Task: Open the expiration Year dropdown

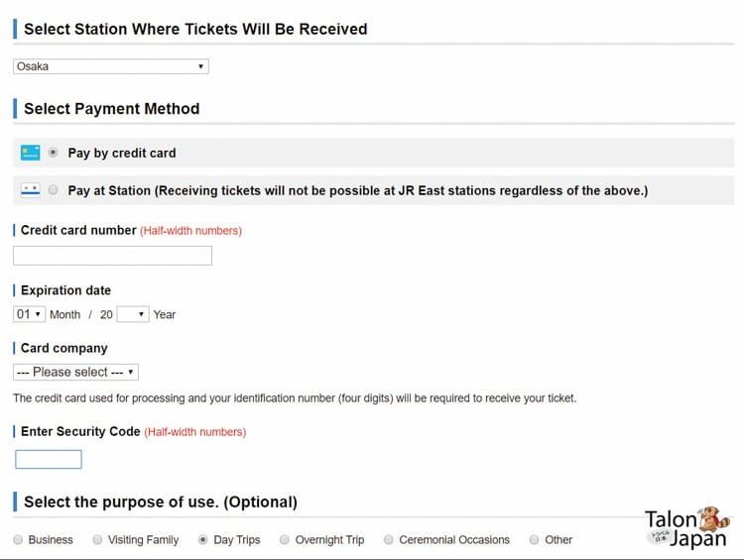Action: [x=133, y=314]
